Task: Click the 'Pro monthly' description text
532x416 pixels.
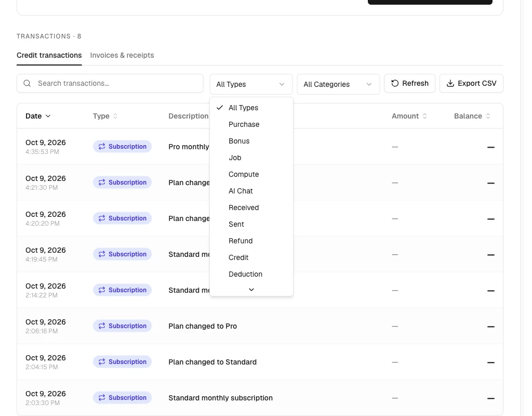Action: click(189, 147)
